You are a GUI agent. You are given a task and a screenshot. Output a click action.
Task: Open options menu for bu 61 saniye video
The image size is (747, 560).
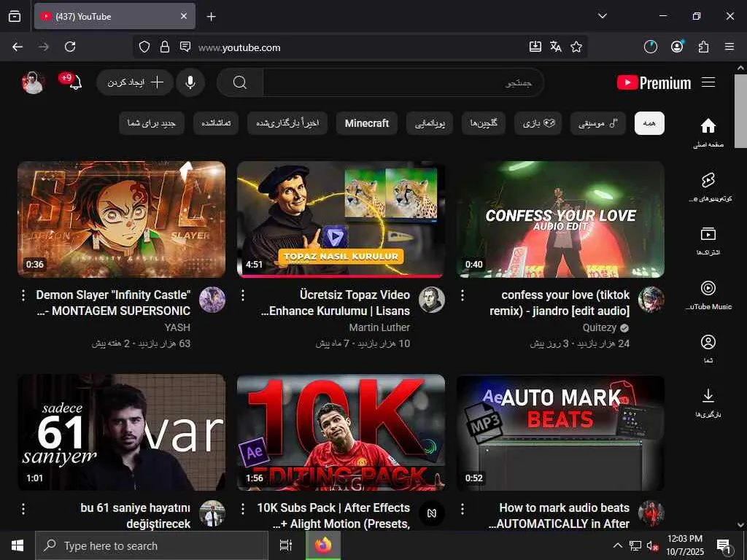click(x=23, y=508)
